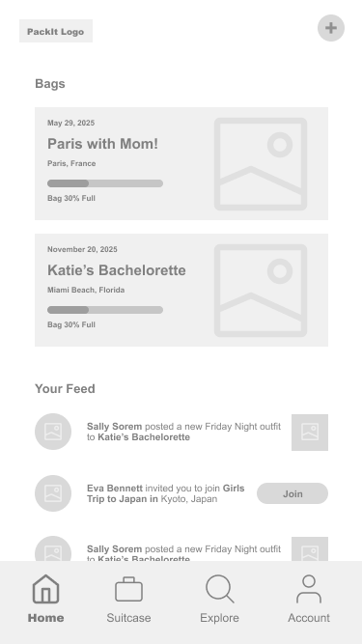Click the Paris with Mom! packing progress bar
Screen dimensions: 362x644
click(x=105, y=183)
